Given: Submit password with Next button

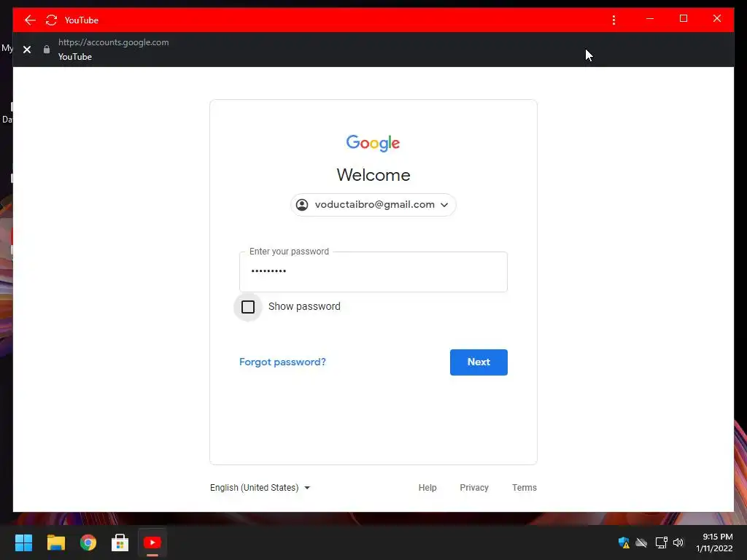Looking at the screenshot, I should tap(479, 362).
